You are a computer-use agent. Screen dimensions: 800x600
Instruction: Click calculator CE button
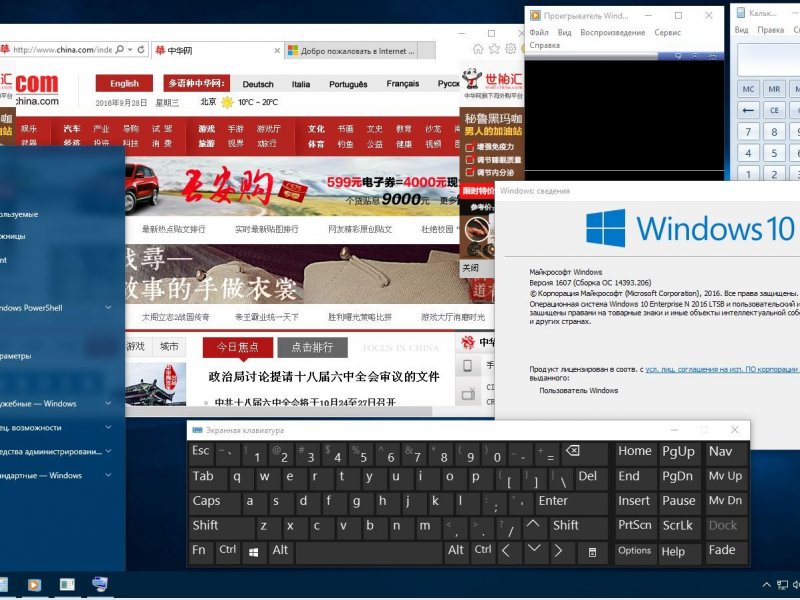click(x=774, y=110)
